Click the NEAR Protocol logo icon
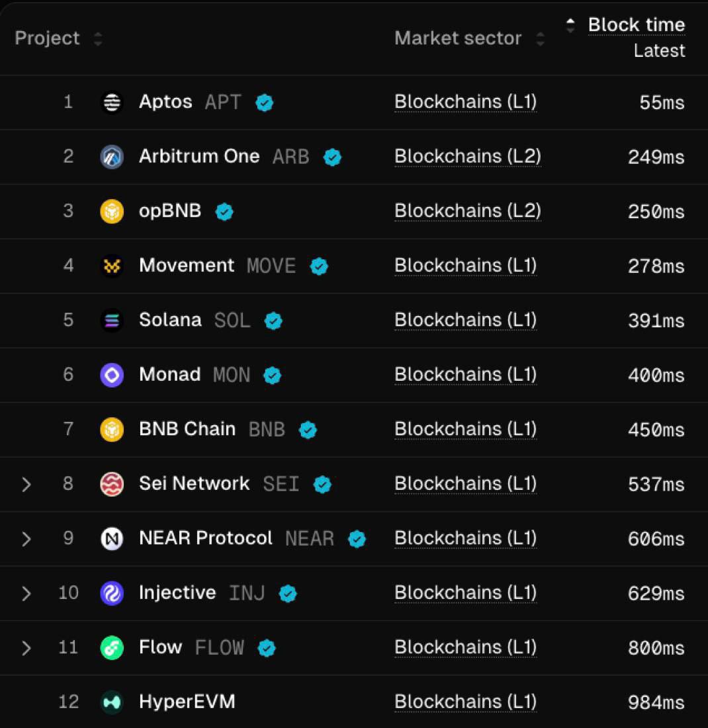Viewport: 708px width, 728px height. [112, 539]
